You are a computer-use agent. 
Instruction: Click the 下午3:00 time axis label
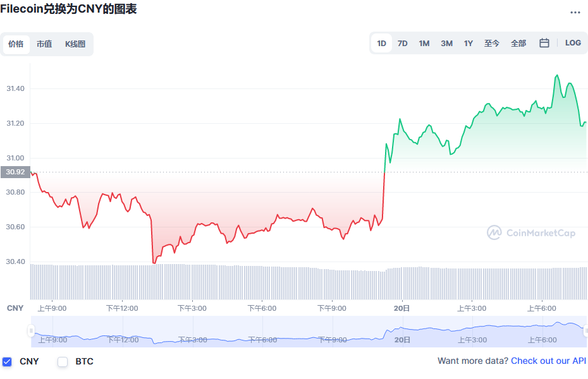point(192,308)
